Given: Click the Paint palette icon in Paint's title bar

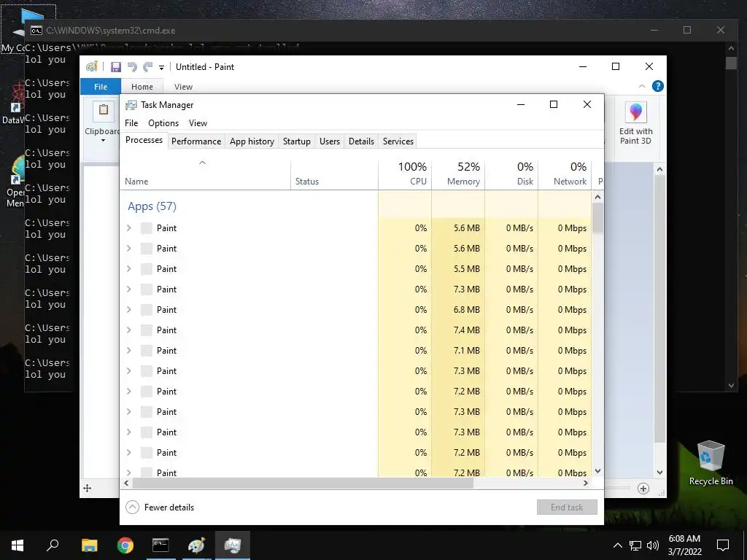Looking at the screenshot, I should [92, 66].
